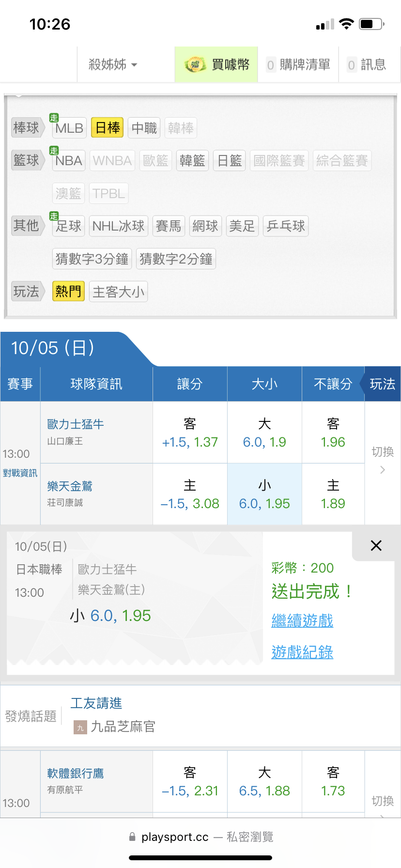Screen dimensions: 401x868
Task: Open the 購牌清單 tab
Action: coord(298,64)
